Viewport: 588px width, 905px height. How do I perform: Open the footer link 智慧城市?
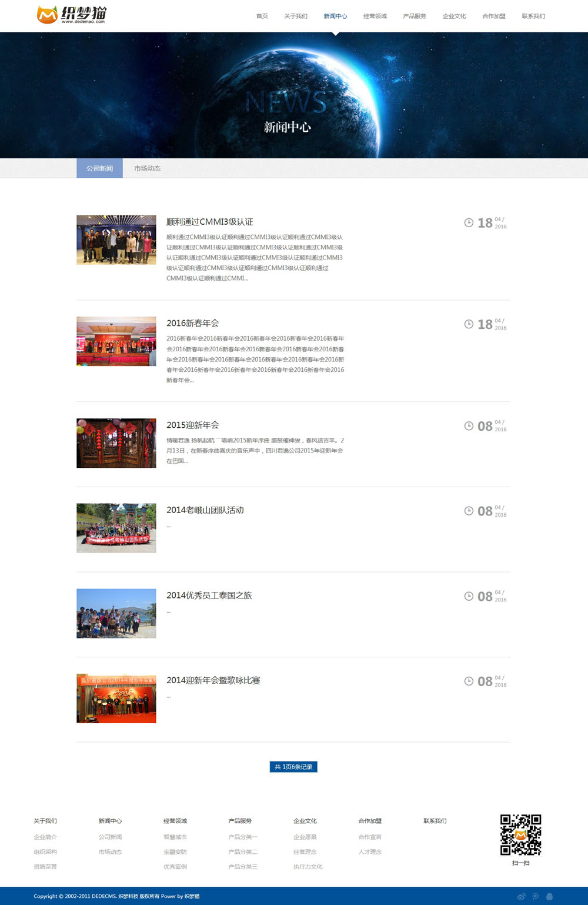[175, 837]
